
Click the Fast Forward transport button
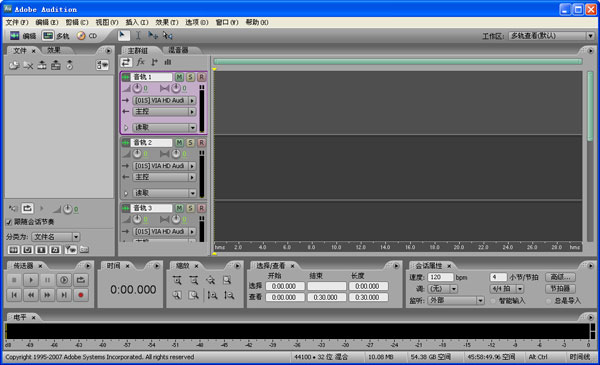pyautogui.click(x=47, y=295)
